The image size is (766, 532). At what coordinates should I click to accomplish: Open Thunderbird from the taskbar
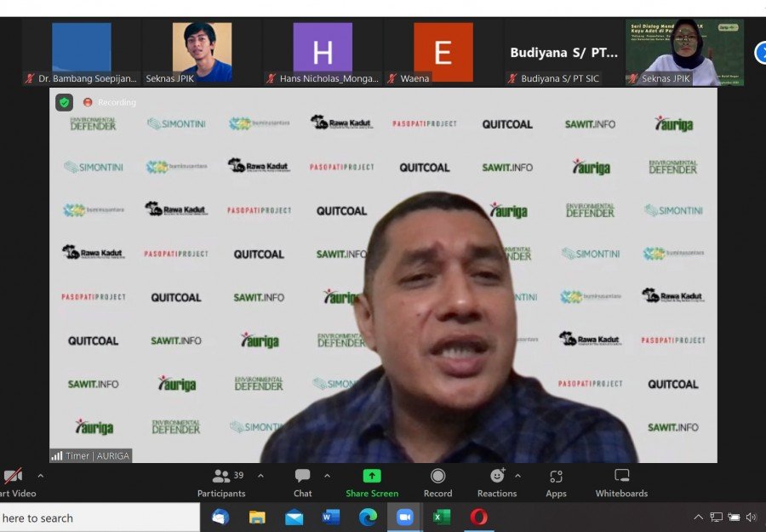pyautogui.click(x=220, y=518)
